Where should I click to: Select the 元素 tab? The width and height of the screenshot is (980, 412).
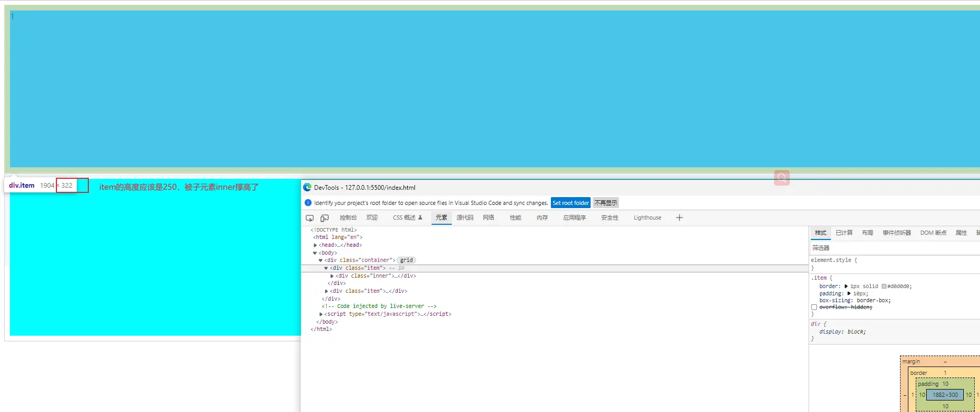pyautogui.click(x=442, y=218)
